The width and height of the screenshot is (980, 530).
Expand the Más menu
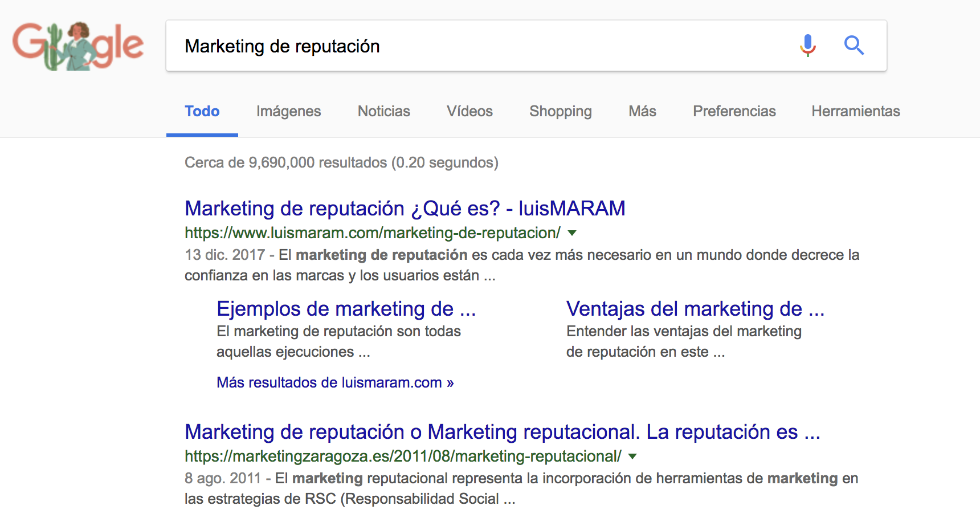[x=642, y=112]
